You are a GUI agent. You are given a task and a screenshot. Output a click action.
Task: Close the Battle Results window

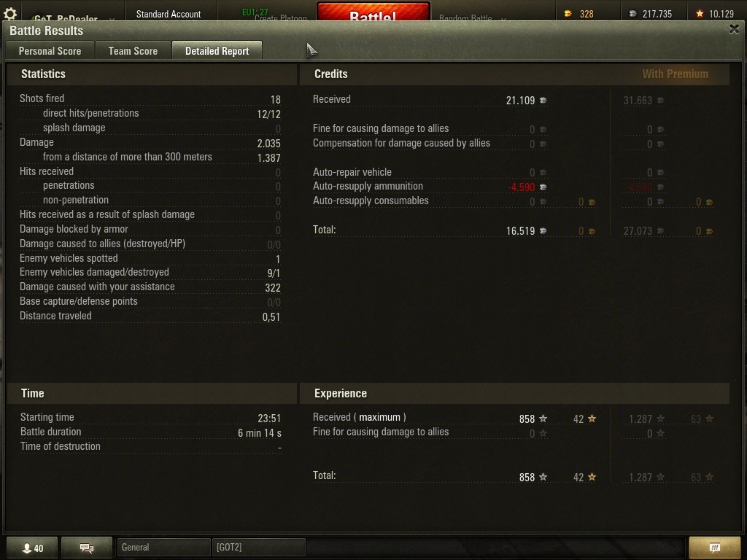(734, 29)
